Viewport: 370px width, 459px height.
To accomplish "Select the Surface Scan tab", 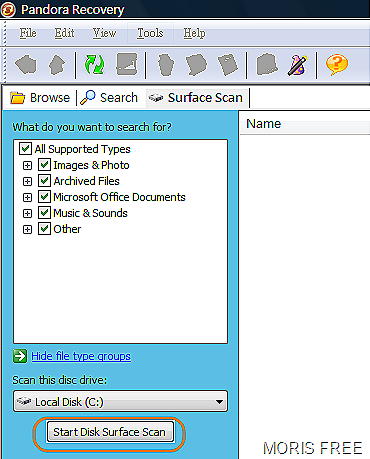I will coord(196,98).
